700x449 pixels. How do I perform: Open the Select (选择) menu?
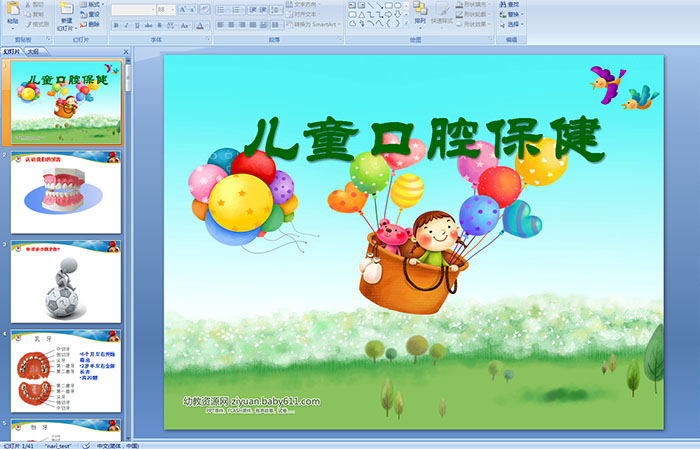click(x=511, y=24)
